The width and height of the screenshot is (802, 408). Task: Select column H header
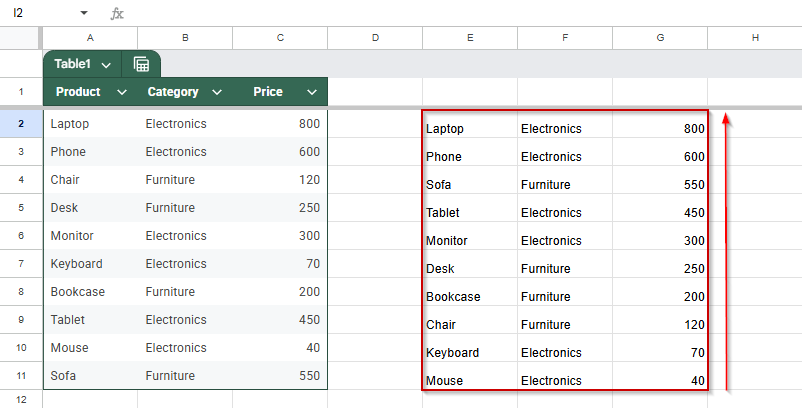click(x=755, y=38)
